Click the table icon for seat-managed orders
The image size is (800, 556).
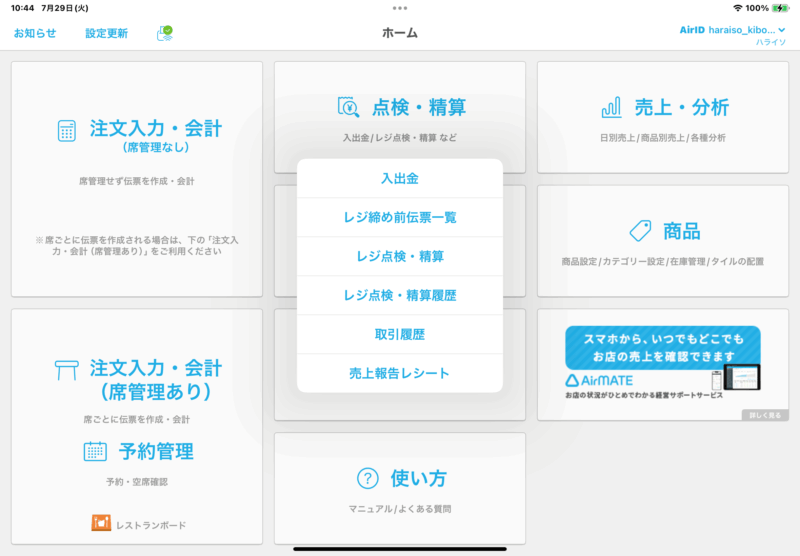pyautogui.click(x=67, y=369)
